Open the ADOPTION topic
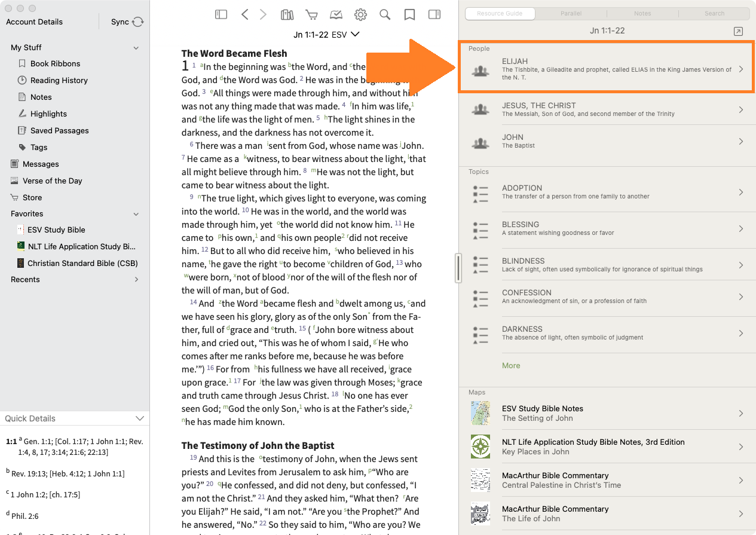 606,192
